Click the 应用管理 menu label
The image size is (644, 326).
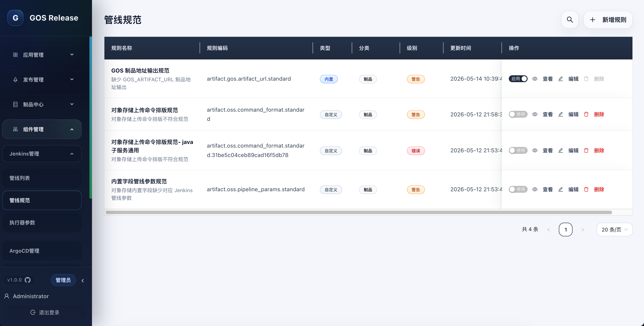(33, 55)
